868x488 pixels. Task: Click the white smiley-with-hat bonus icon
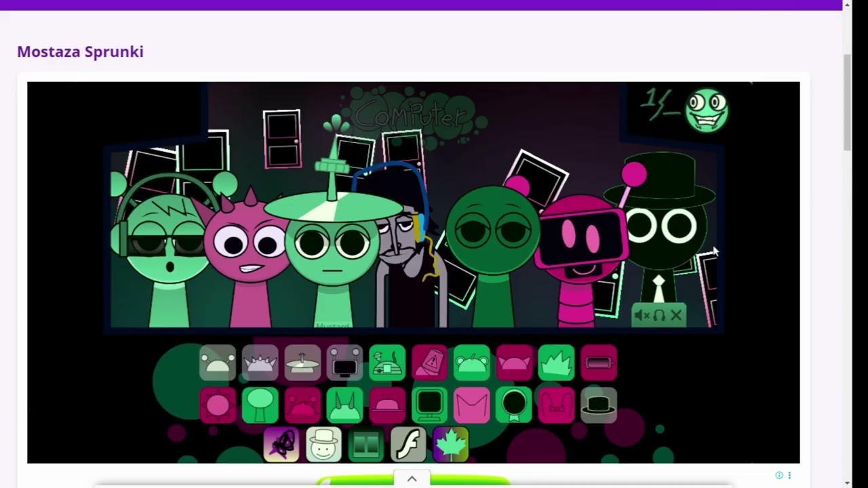323,445
